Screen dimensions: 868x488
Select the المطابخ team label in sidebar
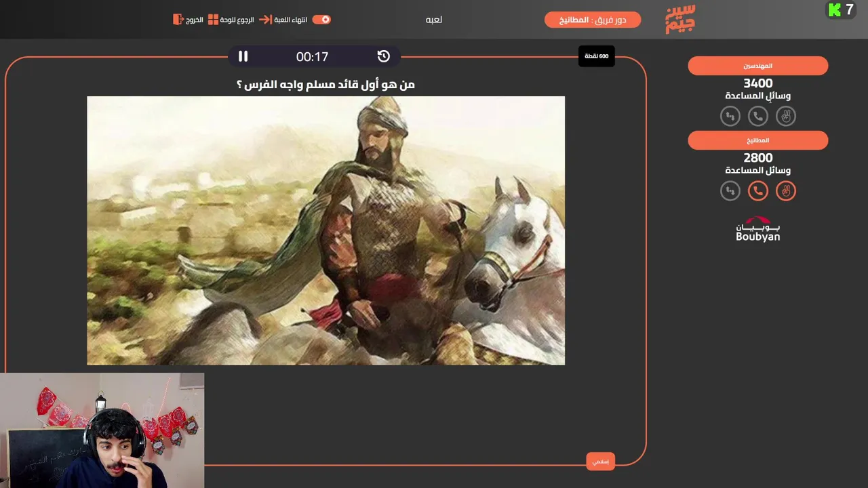pos(758,140)
